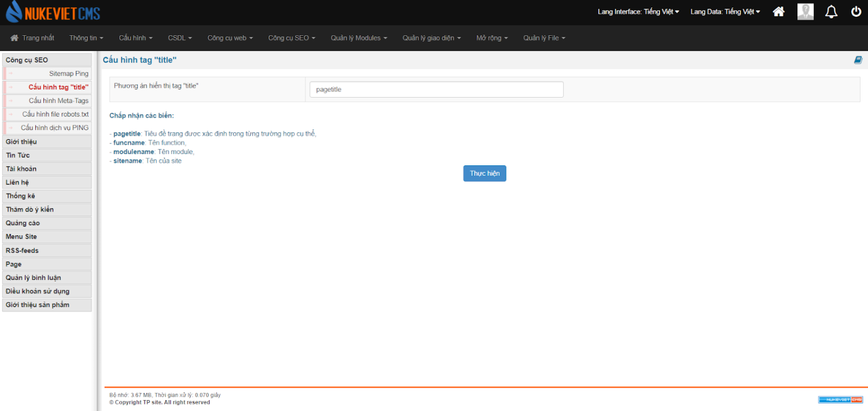Click the Thực hiện button

pyautogui.click(x=485, y=173)
